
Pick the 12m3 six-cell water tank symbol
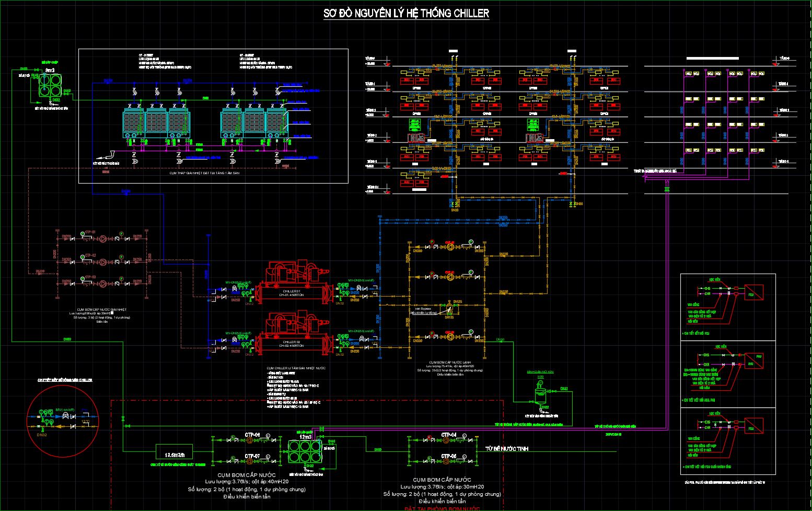pyautogui.click(x=305, y=451)
